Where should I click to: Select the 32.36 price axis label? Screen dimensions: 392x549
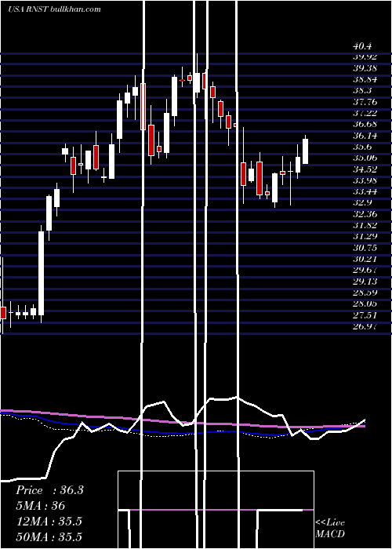[364, 214]
